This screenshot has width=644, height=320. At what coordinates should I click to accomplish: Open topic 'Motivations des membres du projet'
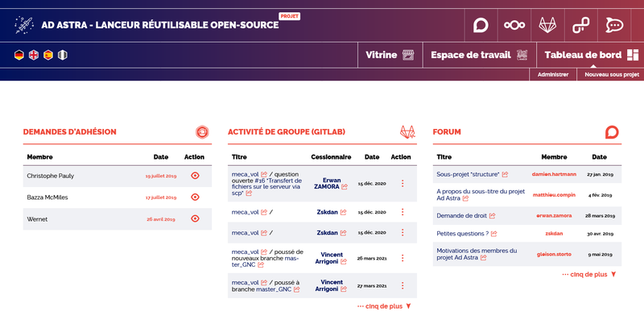pos(477,254)
